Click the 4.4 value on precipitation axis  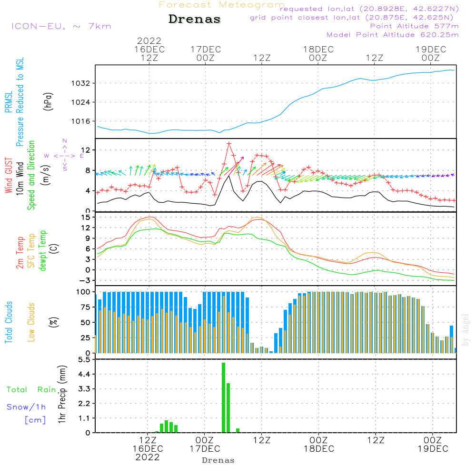click(x=84, y=374)
